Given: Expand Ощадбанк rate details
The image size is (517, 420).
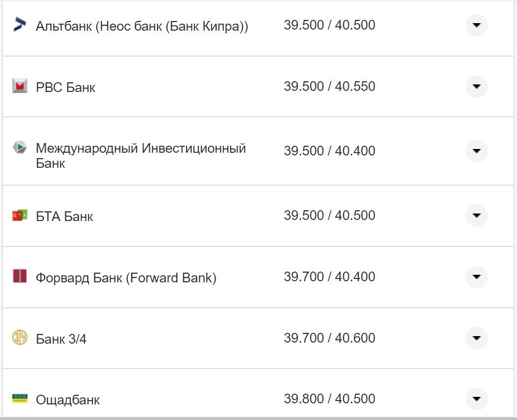Looking at the screenshot, I should click(x=476, y=399).
